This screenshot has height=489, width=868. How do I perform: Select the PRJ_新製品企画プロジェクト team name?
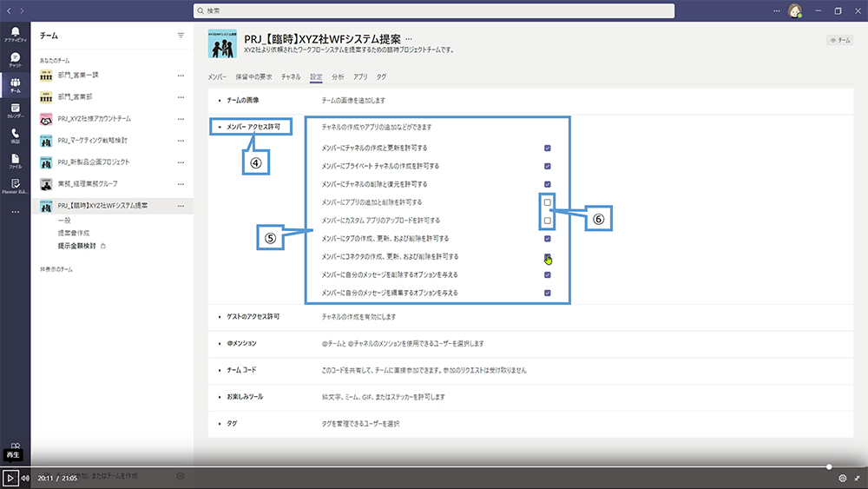[x=94, y=162]
